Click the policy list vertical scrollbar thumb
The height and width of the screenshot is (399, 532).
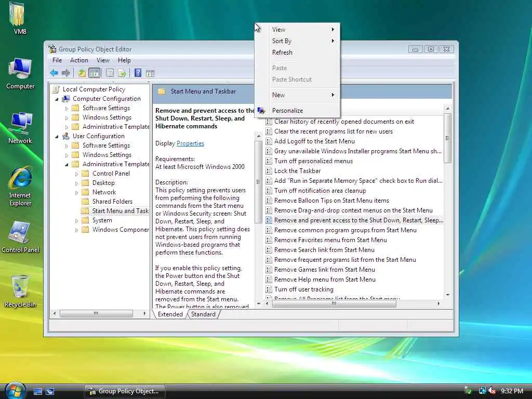[x=447, y=138]
